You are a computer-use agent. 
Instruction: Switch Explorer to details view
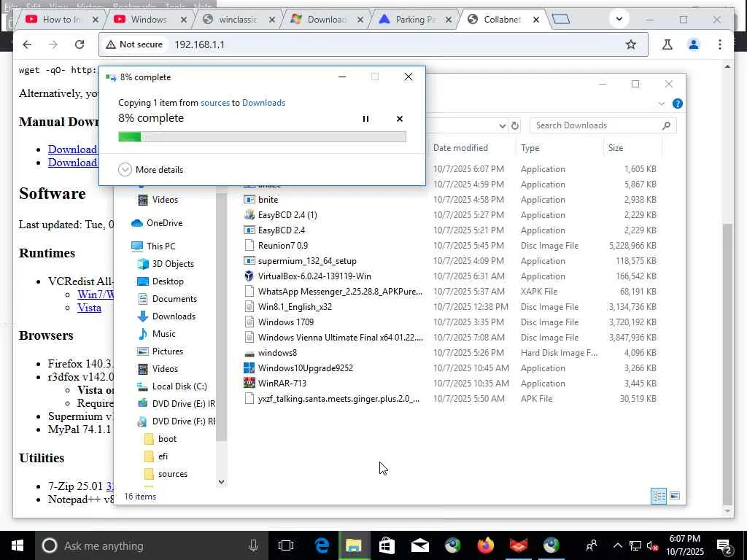coord(659,496)
